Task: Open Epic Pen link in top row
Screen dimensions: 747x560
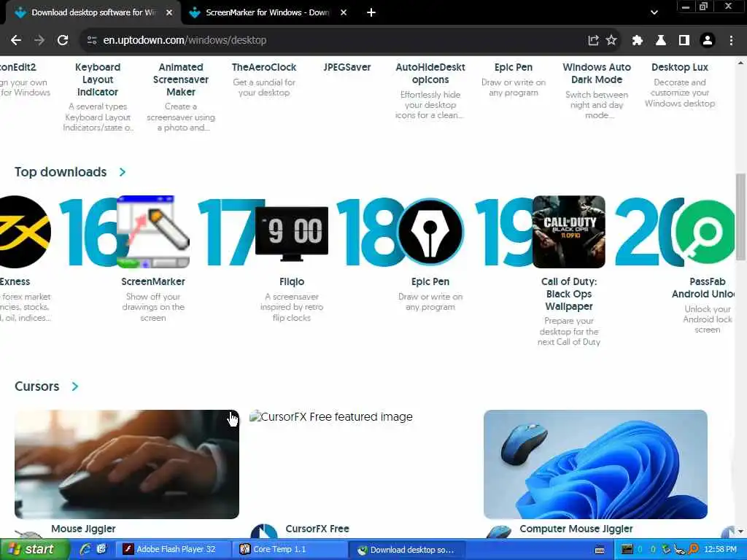Action: pyautogui.click(x=514, y=67)
